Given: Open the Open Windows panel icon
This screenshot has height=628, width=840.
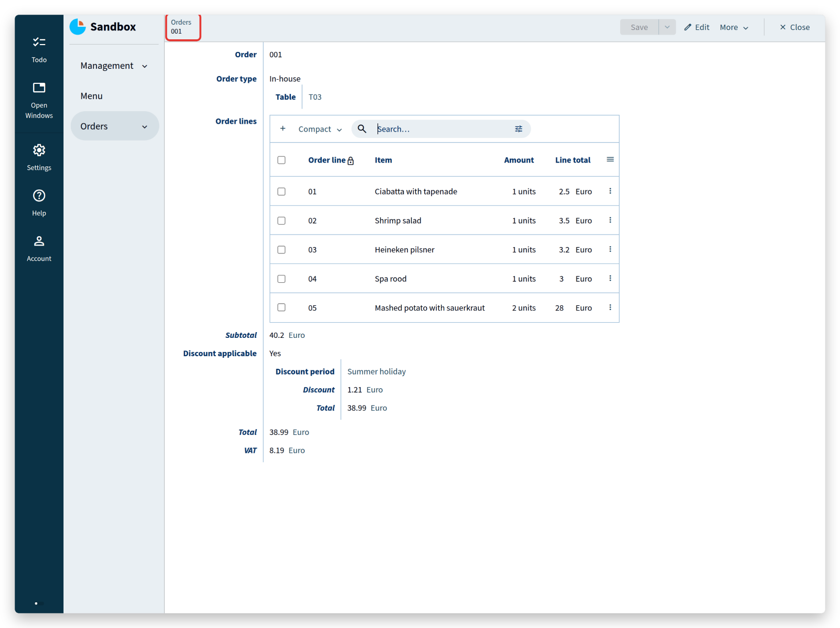Looking at the screenshot, I should point(39,88).
